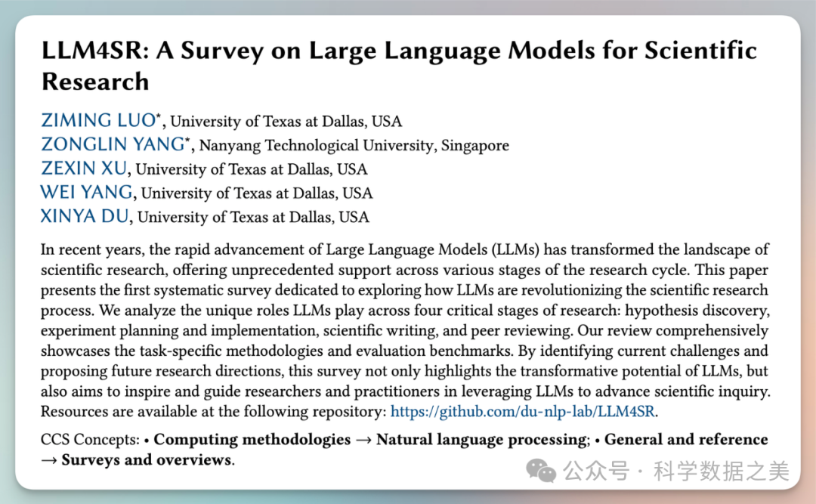Click the paper title starting with LLM4SR
Image resolution: width=816 pixels, height=504 pixels.
click(x=399, y=51)
